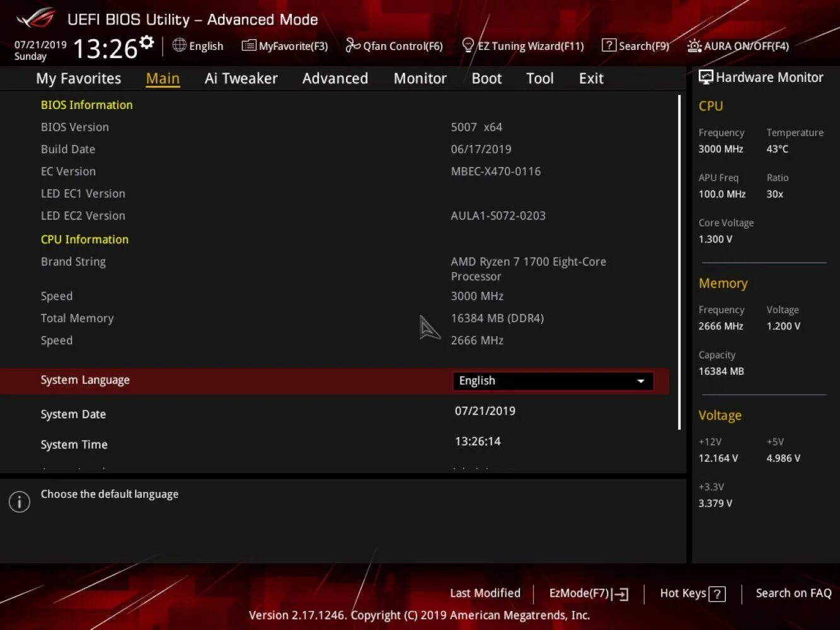Viewport: 840px width, 630px height.
Task: Click the English language button in top bar
Action: (198, 45)
